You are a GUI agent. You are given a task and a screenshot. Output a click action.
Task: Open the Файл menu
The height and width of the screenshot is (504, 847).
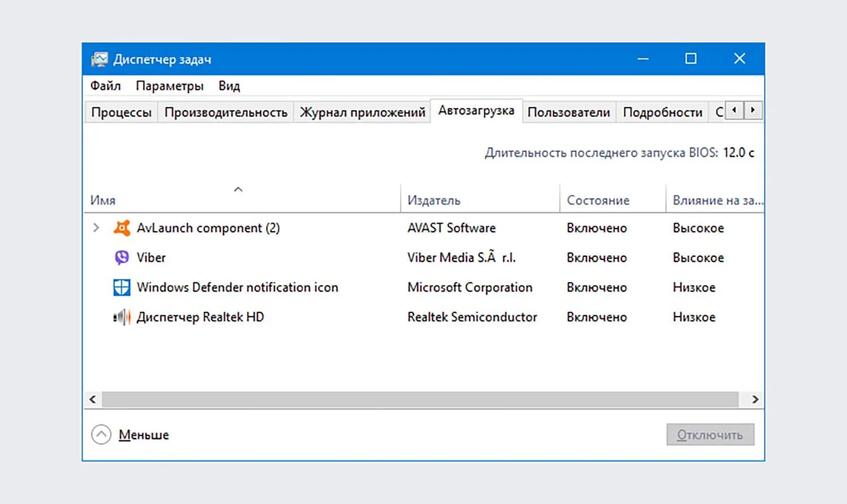[106, 86]
